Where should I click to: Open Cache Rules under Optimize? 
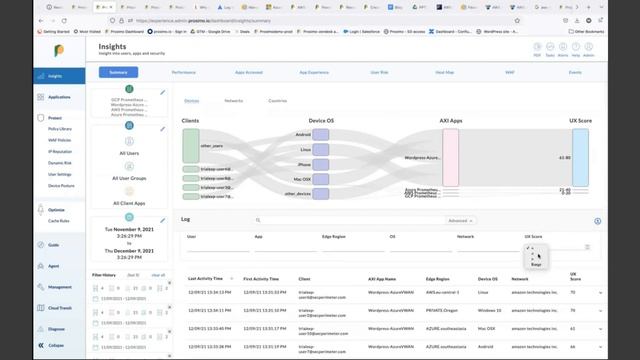tap(59, 221)
